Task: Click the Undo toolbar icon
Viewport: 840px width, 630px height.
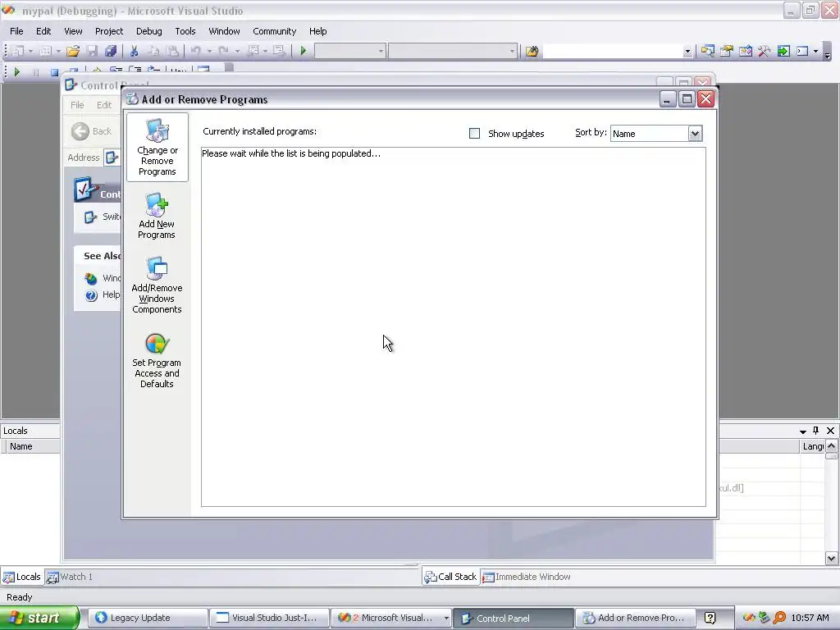Action: [x=195, y=51]
